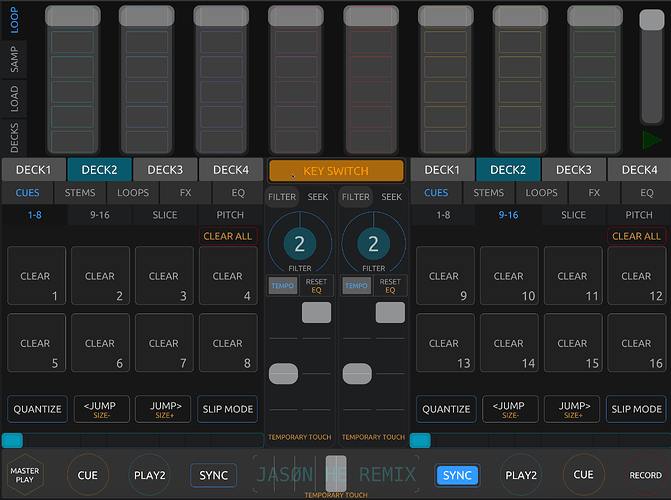Switch to the STEMS tab on left deck

[80, 193]
